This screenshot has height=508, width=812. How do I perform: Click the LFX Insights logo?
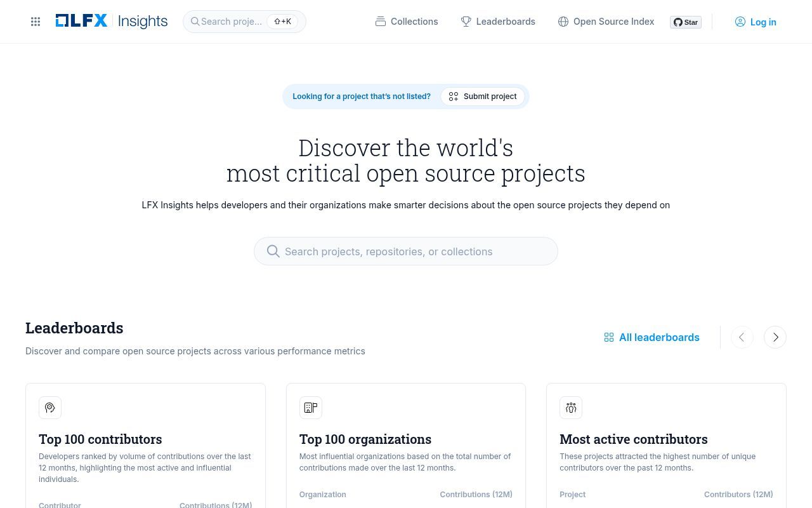(112, 21)
